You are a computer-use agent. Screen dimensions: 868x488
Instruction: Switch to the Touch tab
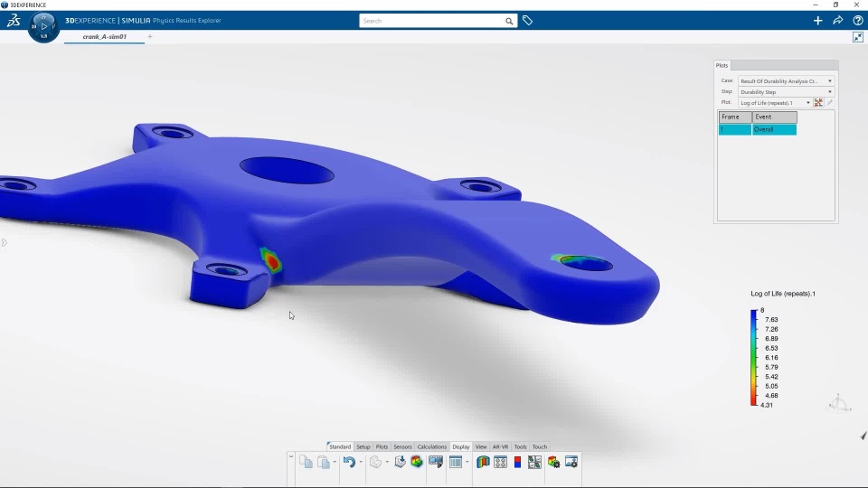click(540, 446)
